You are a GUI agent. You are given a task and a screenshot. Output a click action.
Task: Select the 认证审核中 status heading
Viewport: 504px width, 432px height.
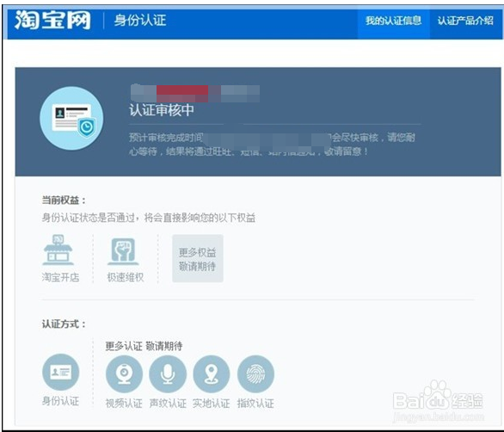162,110
